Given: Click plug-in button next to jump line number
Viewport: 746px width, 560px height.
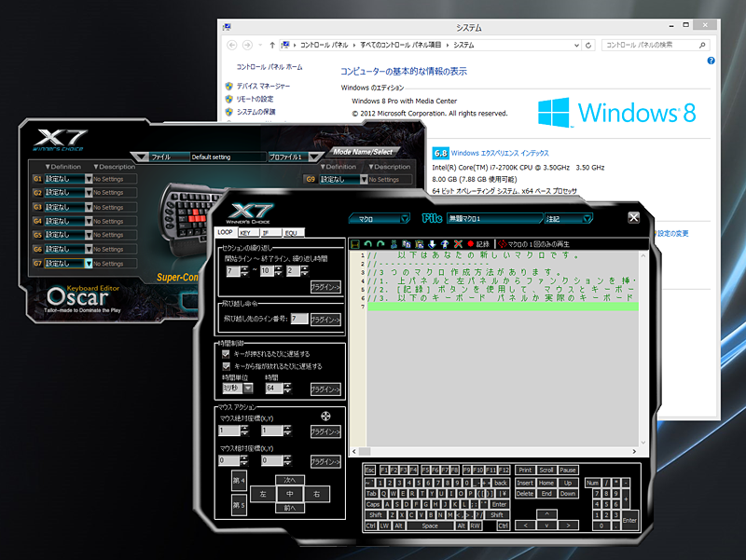Looking at the screenshot, I should tap(325, 320).
